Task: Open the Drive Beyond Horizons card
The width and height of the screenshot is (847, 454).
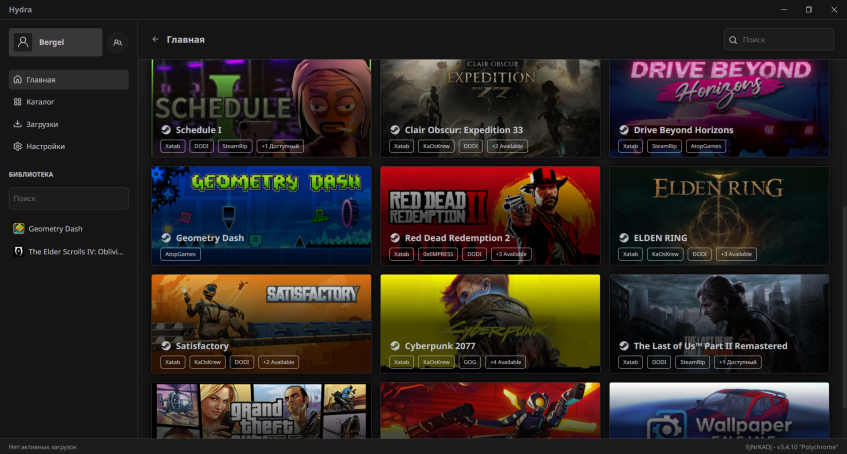Action: point(720,108)
